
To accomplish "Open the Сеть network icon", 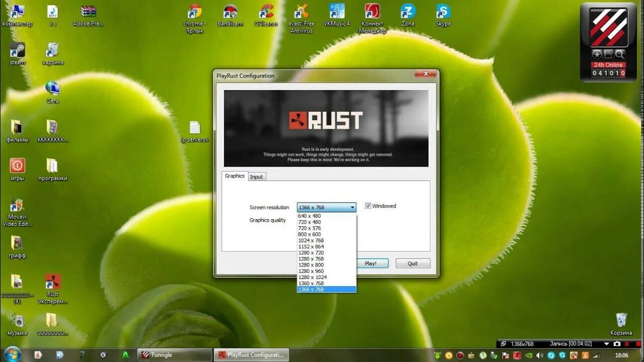I will point(52,92).
